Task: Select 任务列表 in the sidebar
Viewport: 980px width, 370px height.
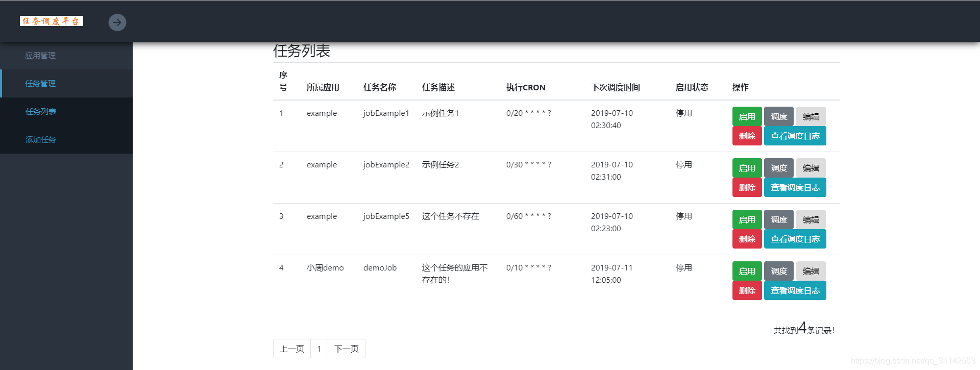Action: [x=66, y=111]
